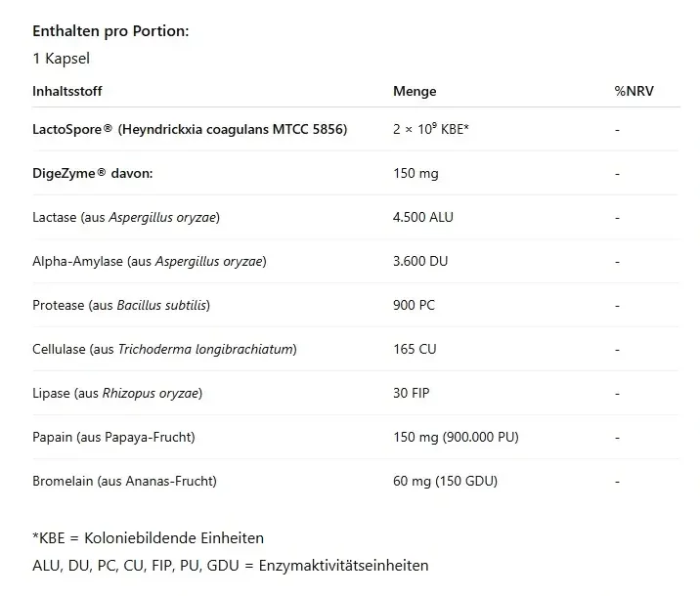Click the LactoSpore® ingredient name
This screenshot has width=700, height=596.
click(x=190, y=129)
